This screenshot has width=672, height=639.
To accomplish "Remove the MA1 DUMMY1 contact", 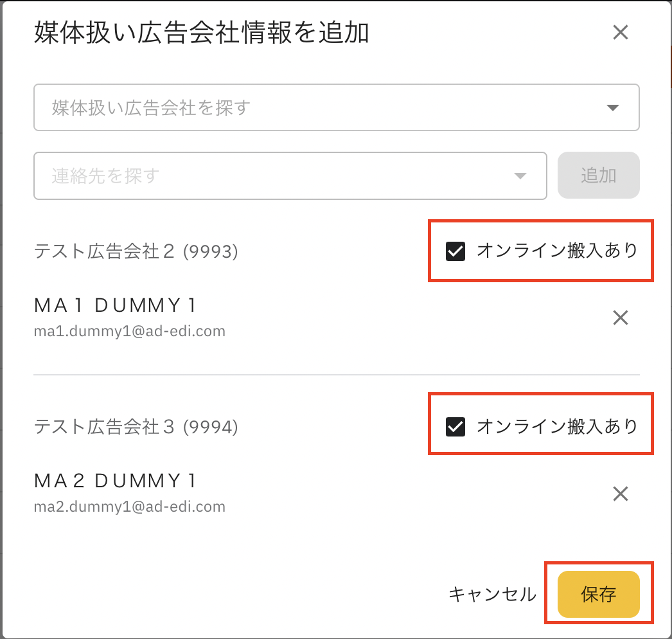I will click(x=620, y=318).
